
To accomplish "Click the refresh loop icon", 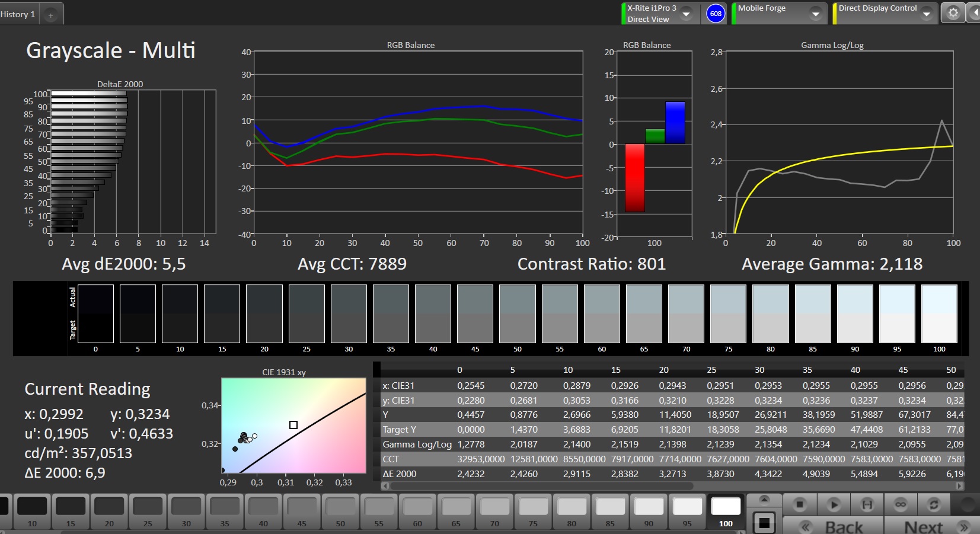I will click(x=933, y=504).
